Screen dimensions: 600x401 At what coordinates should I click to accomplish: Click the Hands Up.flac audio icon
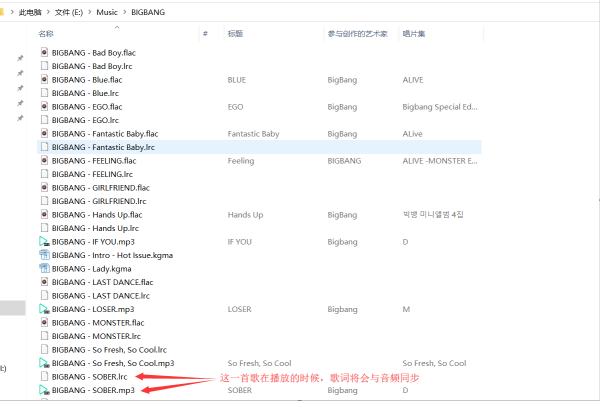click(x=44, y=215)
